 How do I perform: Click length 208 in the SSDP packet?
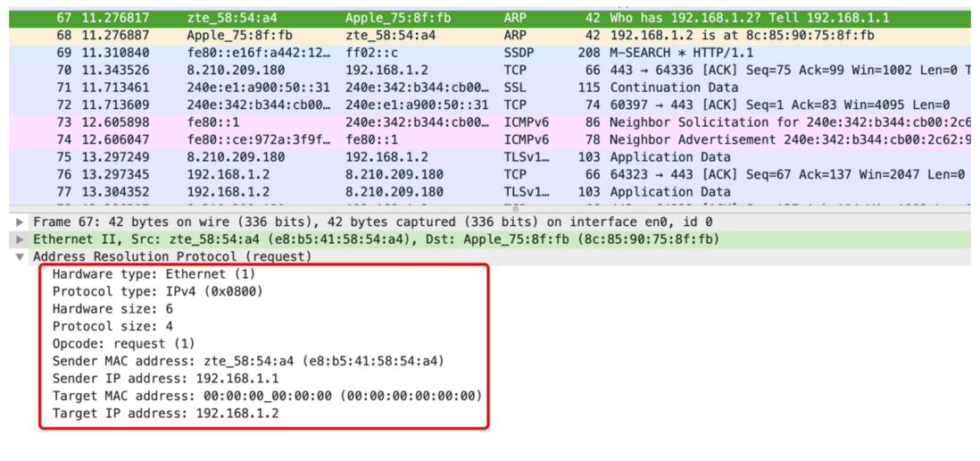(x=589, y=54)
